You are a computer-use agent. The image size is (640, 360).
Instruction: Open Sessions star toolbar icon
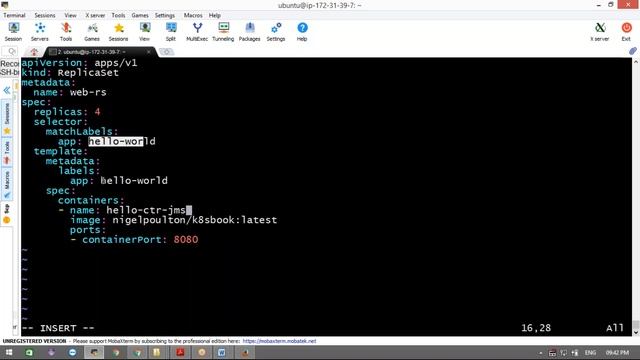click(118, 32)
